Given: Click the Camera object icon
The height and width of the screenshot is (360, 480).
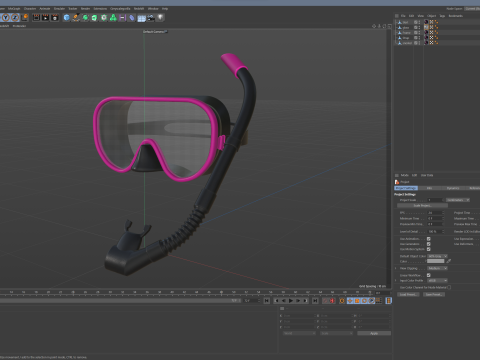Looking at the screenshot, I should coord(151,18).
